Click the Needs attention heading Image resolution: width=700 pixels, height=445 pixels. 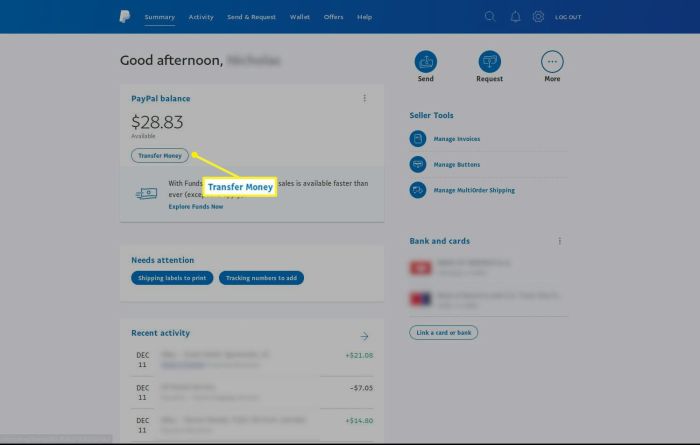tap(162, 260)
